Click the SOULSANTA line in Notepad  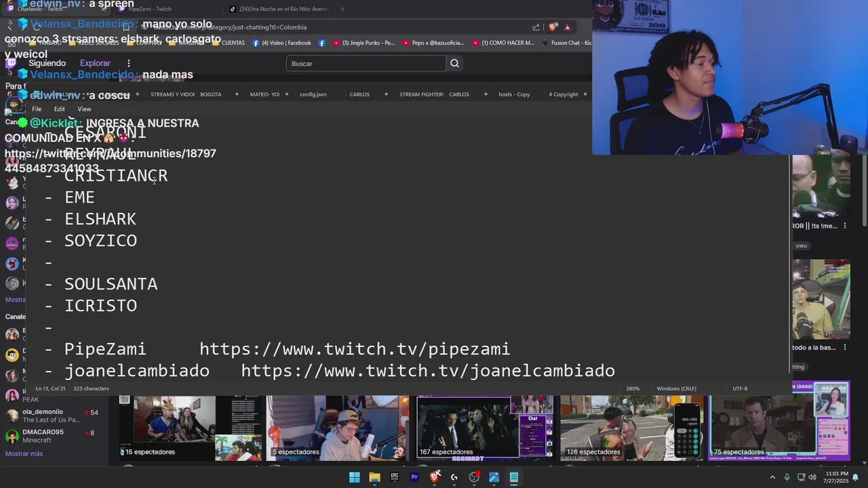pos(111,284)
